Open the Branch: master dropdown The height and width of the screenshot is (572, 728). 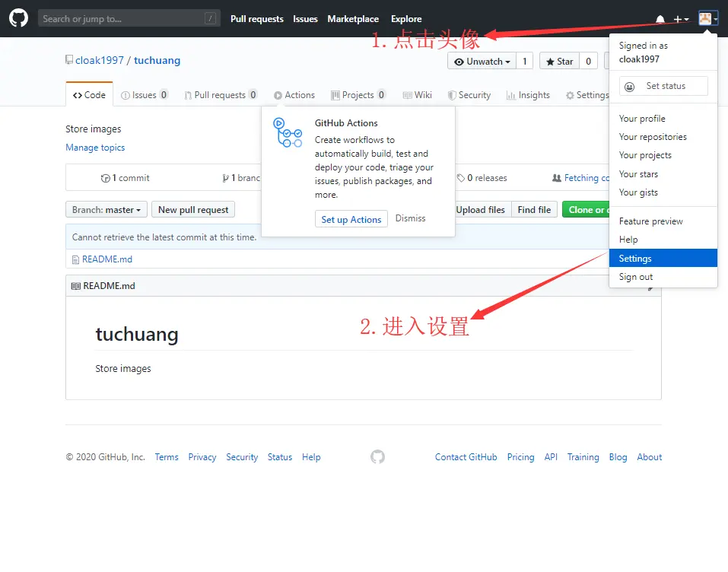pyautogui.click(x=106, y=209)
